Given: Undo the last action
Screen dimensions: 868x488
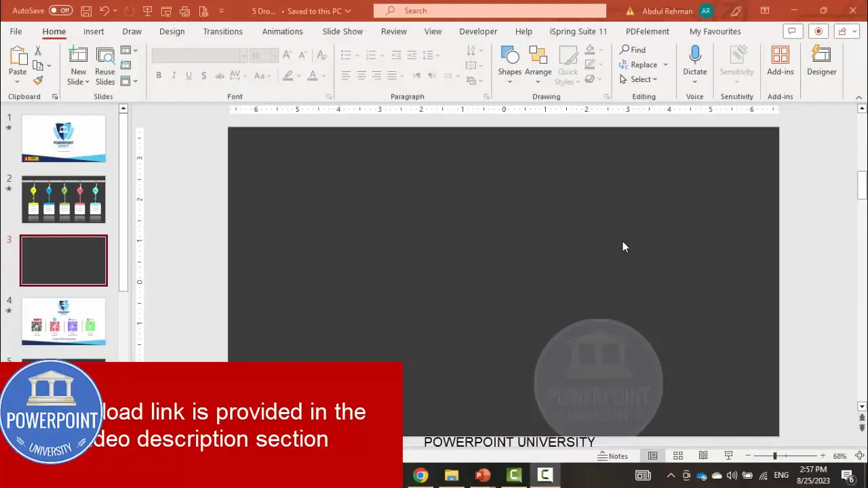Looking at the screenshot, I should tap(104, 11).
